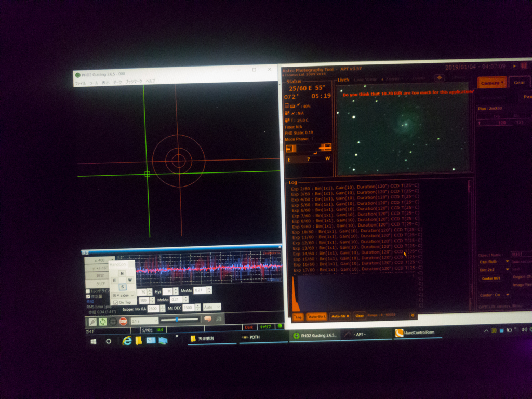Click the Hys value field in PHD2
The image size is (532, 399).
pyautogui.click(x=168, y=291)
